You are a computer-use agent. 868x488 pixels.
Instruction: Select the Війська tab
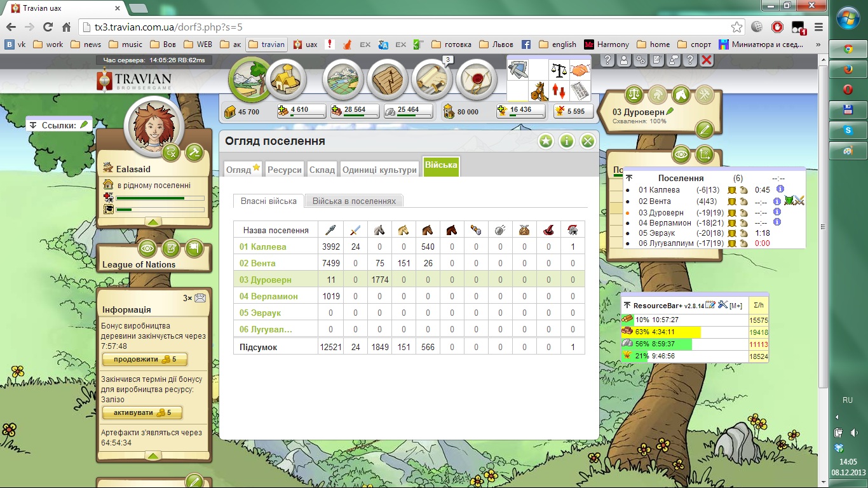(441, 166)
